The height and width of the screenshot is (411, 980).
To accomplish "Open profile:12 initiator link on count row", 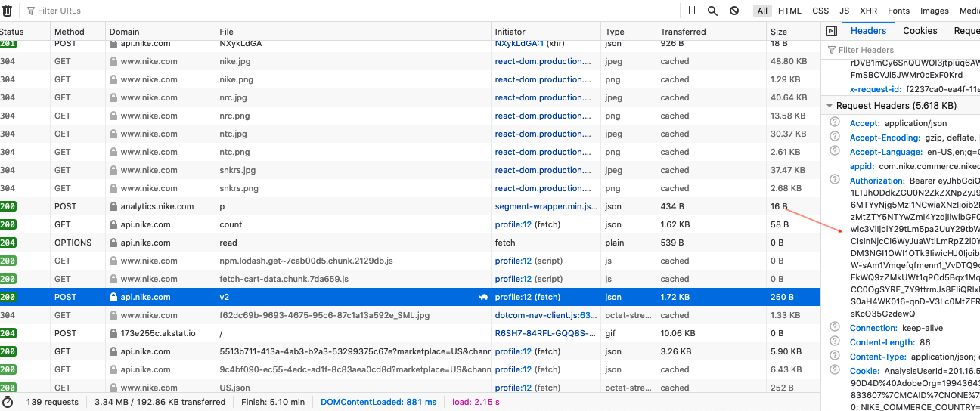I will point(513,224).
